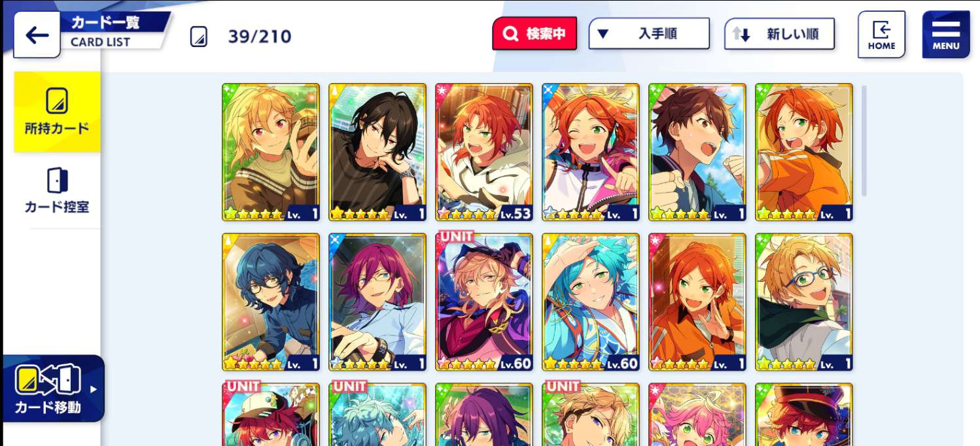Open the blue-haired Lv.60 card
980x446 pixels.
click(x=591, y=301)
